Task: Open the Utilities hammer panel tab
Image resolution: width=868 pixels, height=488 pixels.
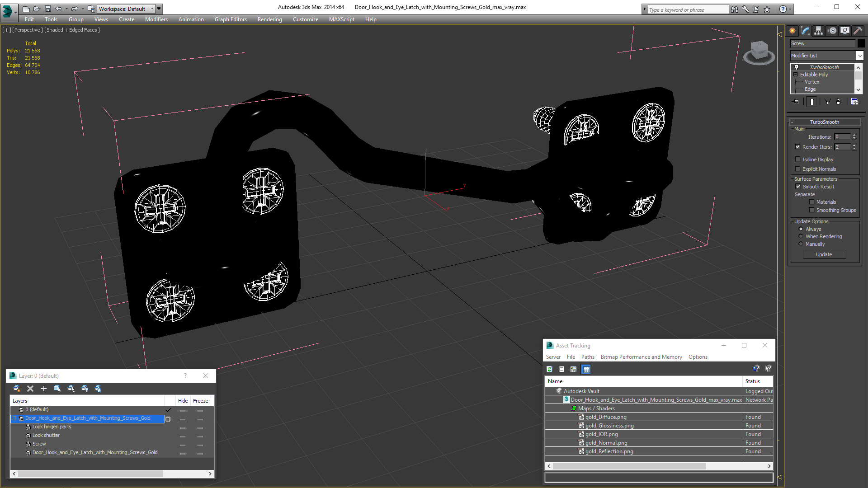Action: coord(858,31)
